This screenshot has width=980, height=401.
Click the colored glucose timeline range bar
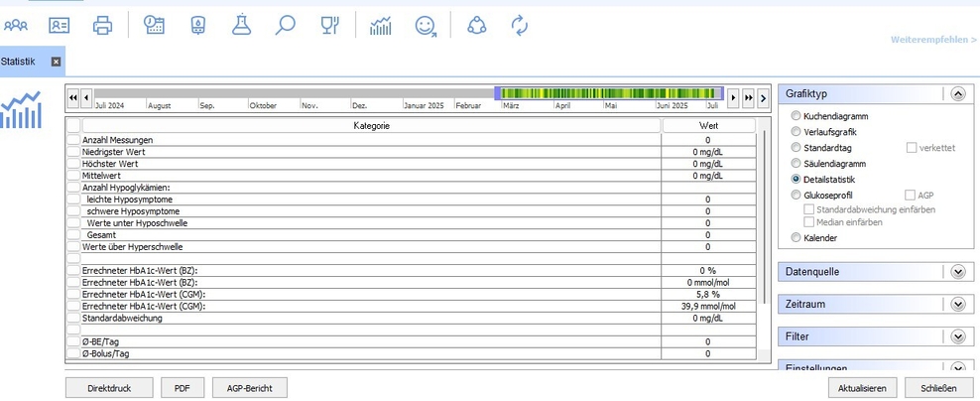pos(609,93)
